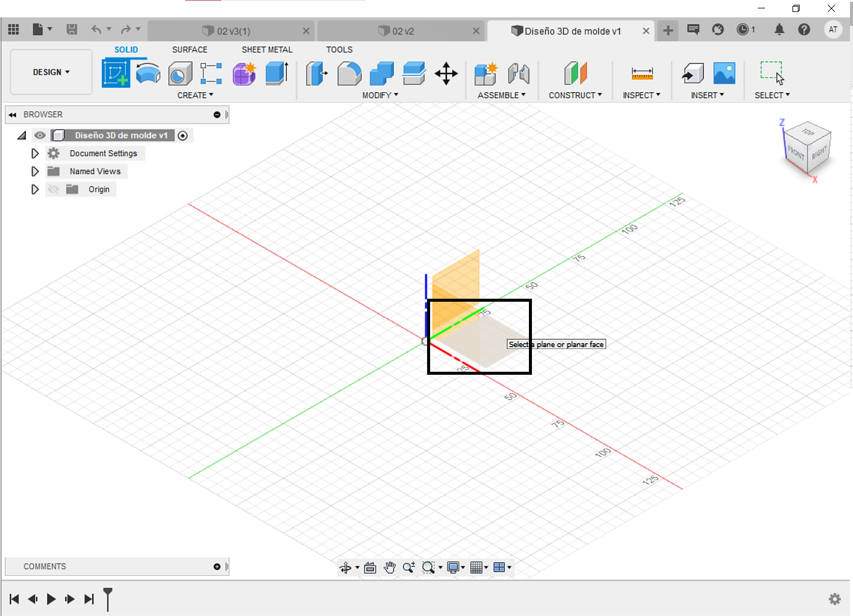Viewport: 853px width, 616px height.
Task: Collapse the root component tree node
Action: [22, 135]
